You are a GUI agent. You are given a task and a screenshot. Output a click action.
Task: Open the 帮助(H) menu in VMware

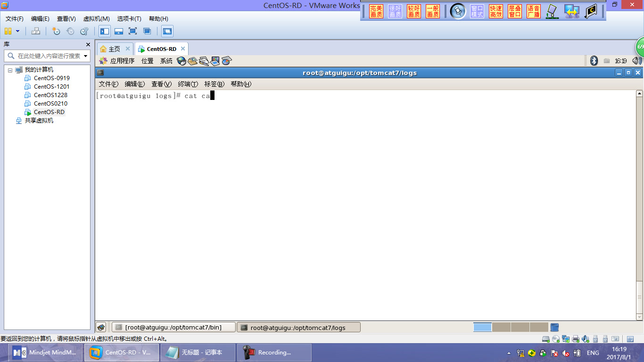pos(158,19)
